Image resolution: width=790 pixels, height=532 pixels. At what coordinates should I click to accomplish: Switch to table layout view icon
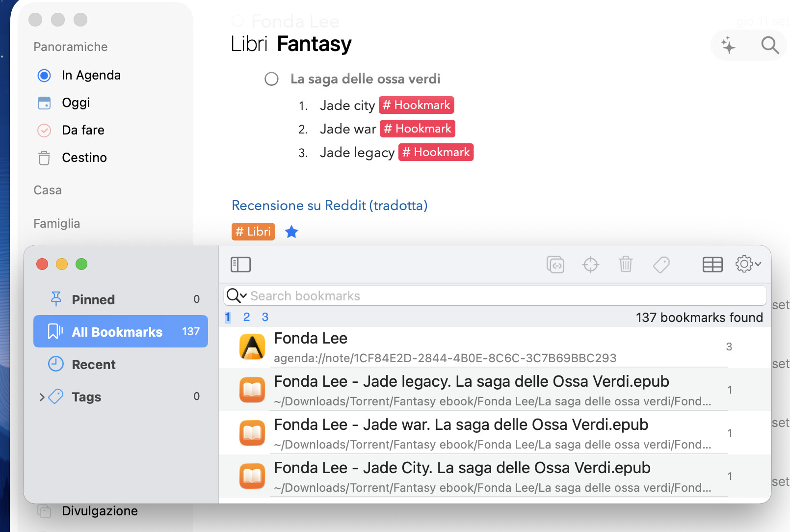click(x=712, y=265)
